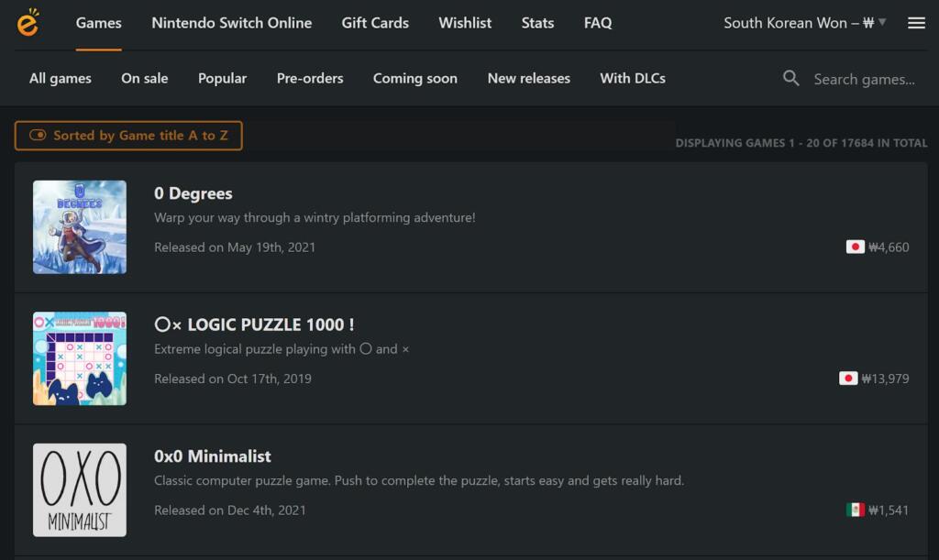The image size is (939, 560).
Task: Open the Nintendo Switch Online menu
Action: [x=231, y=23]
